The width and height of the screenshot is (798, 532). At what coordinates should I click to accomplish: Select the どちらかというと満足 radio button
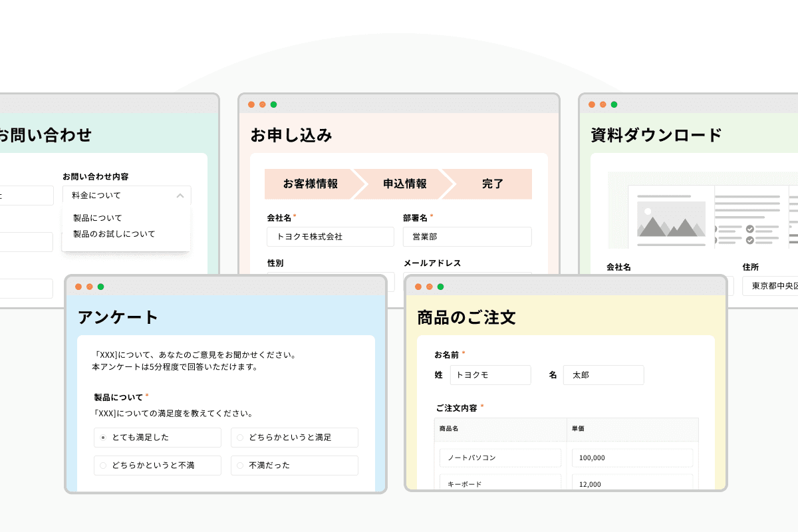point(241,438)
